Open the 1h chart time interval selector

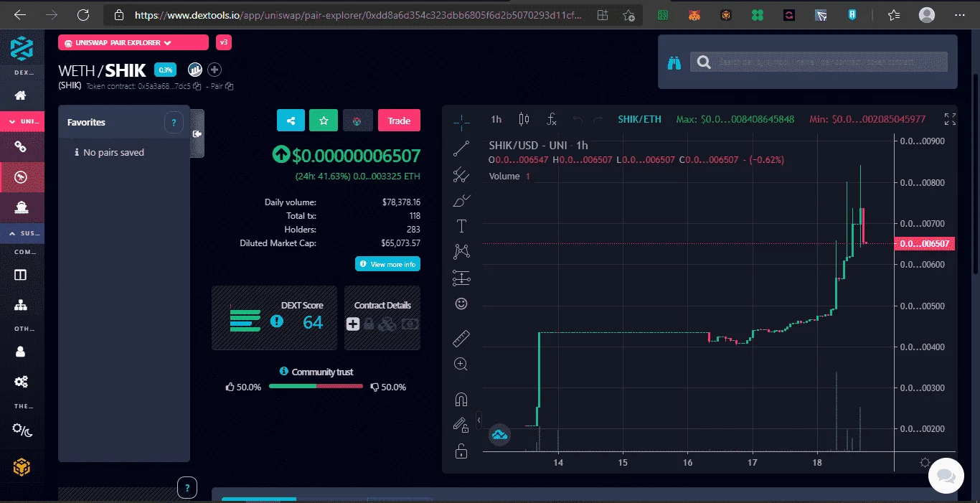pos(496,119)
